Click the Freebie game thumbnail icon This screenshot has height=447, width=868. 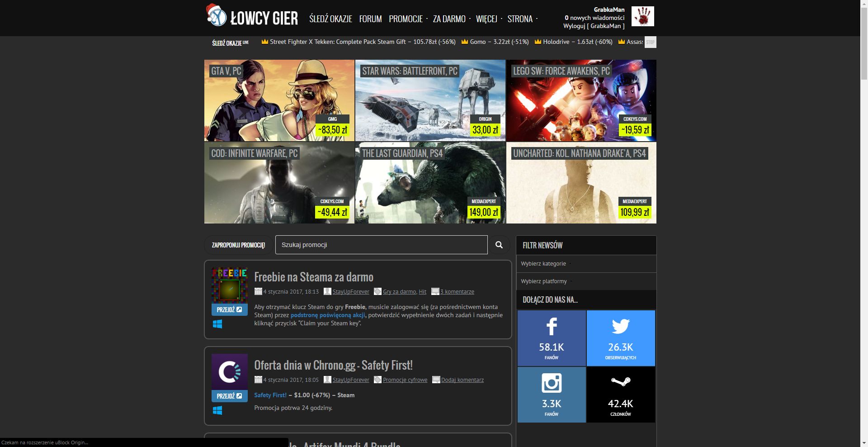[230, 285]
